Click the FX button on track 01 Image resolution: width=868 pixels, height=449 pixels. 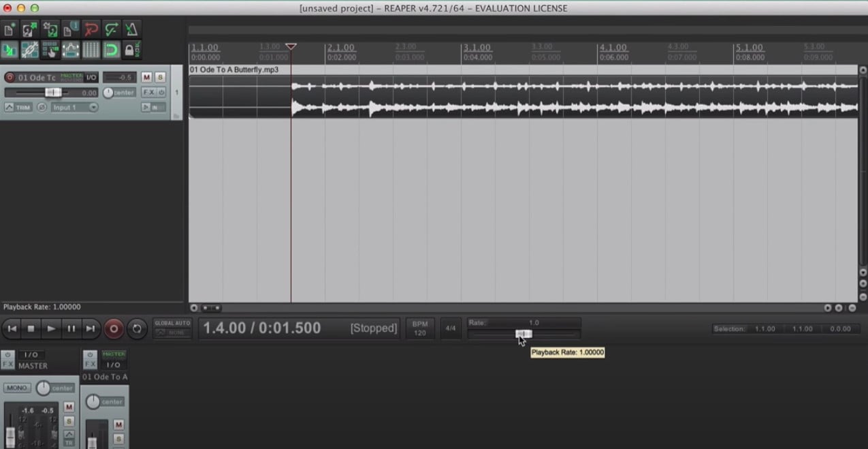[148, 92]
